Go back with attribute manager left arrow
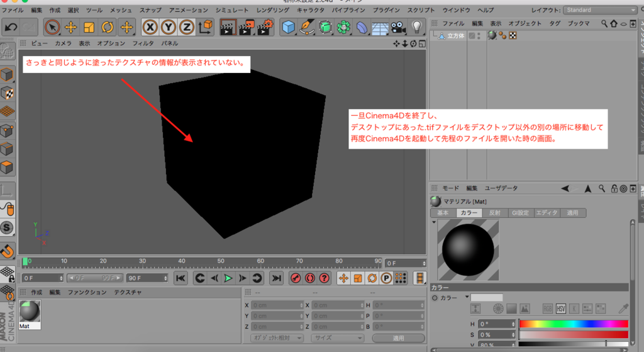Viewport: 644px width, 352px height. [565, 188]
